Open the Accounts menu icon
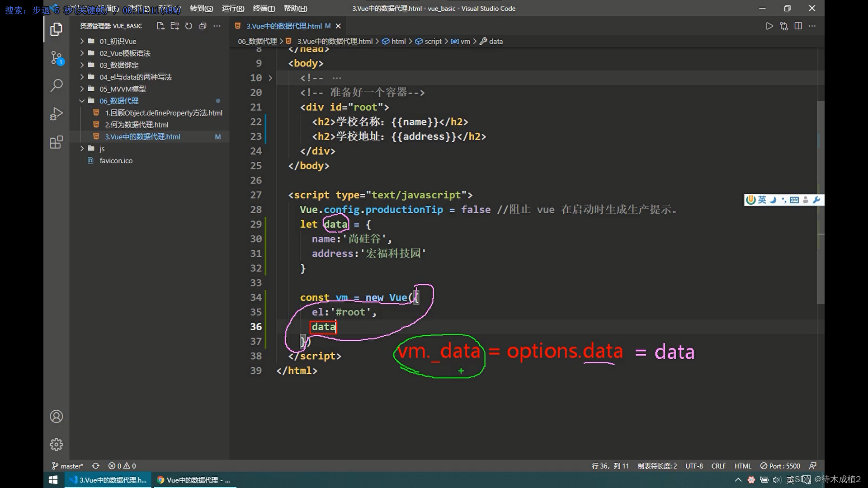Image resolution: width=868 pixels, height=488 pixels. (56, 416)
